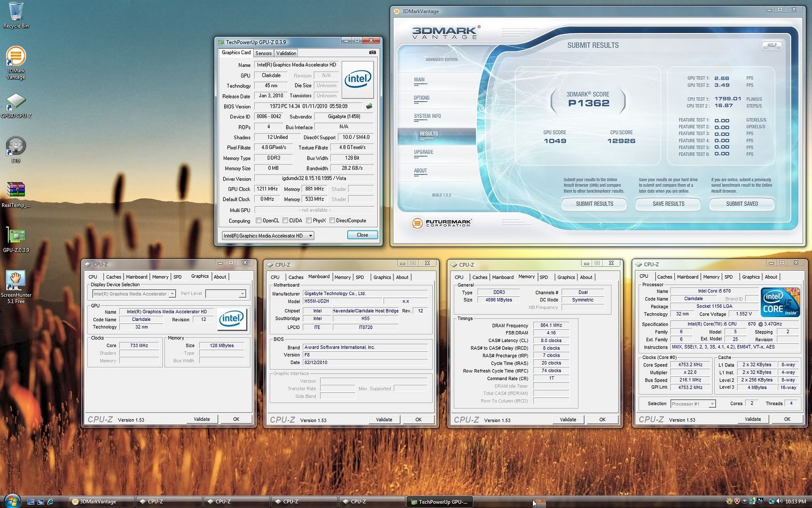The height and width of the screenshot is (508, 812).
Task: Click the 3DMarkVantage title bar icon
Action: 397,11
